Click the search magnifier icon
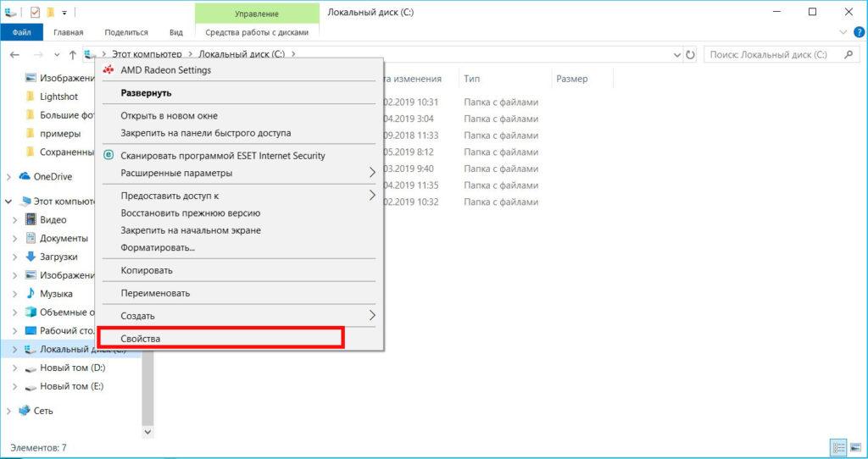Viewport: 868px width, 459px height. click(x=848, y=54)
